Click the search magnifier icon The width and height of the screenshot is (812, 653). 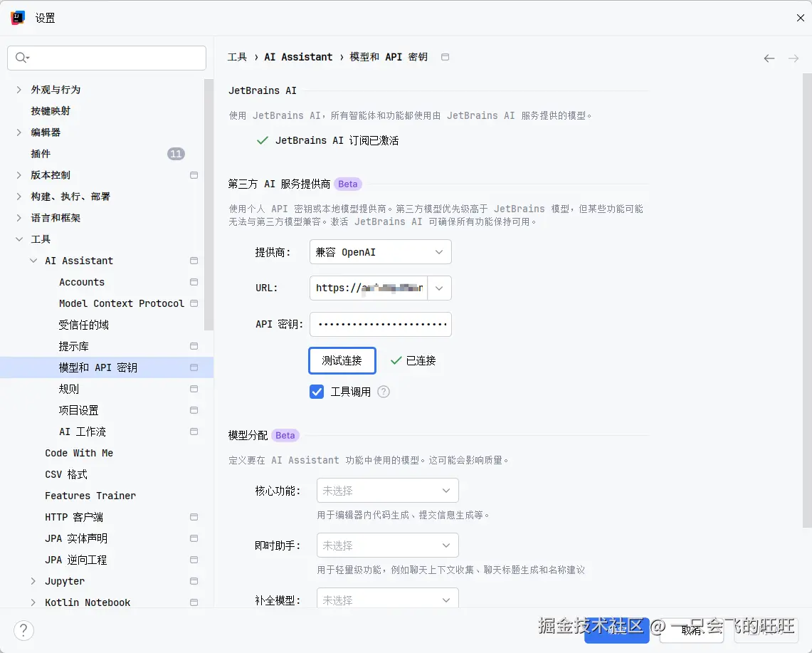point(21,58)
